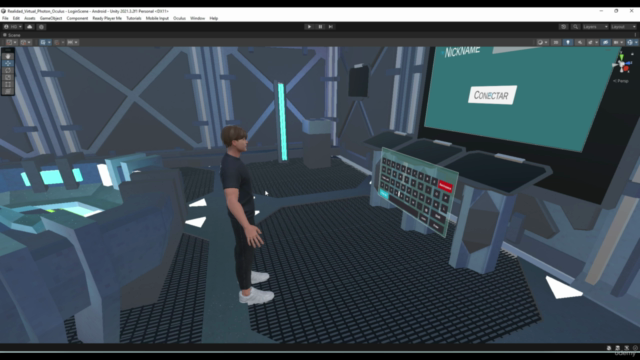Open the version control settings icon

tap(41, 27)
